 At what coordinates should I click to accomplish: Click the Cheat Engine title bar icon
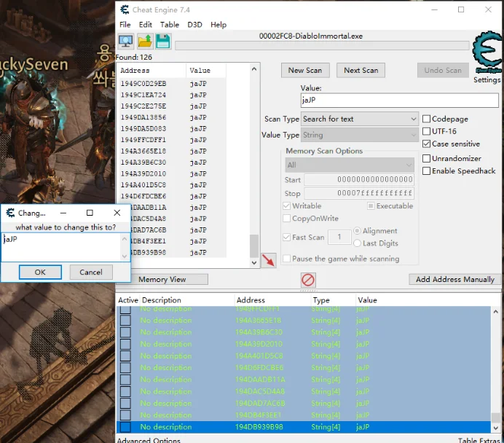point(124,9)
